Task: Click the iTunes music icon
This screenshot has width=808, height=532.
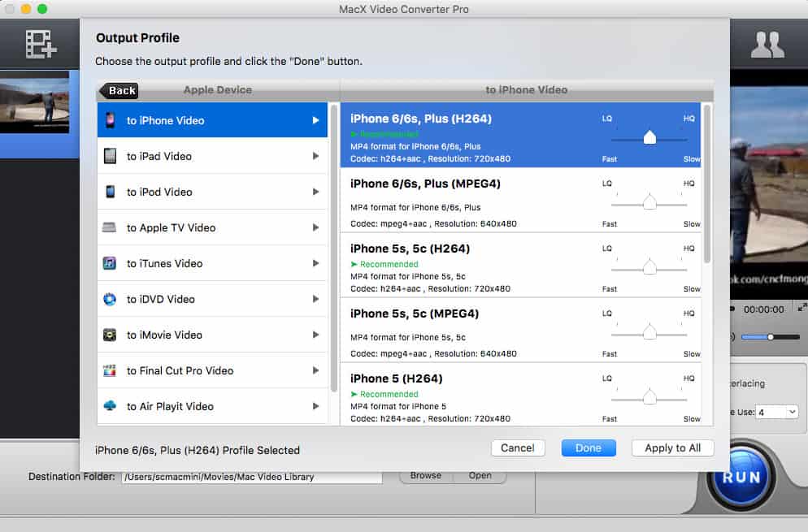Action: point(109,263)
